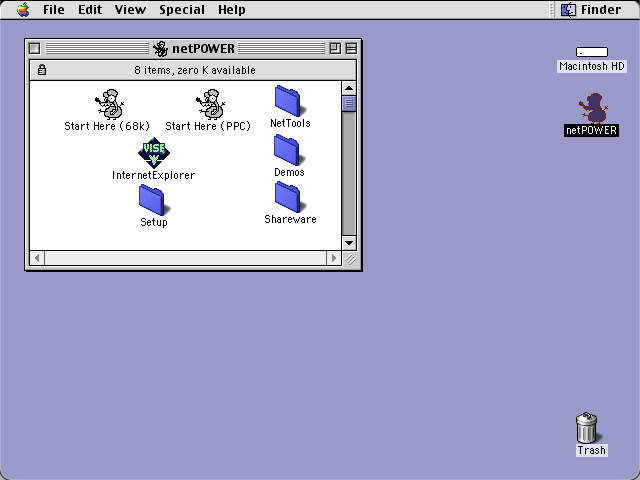Open the Finder application menu

591,9
